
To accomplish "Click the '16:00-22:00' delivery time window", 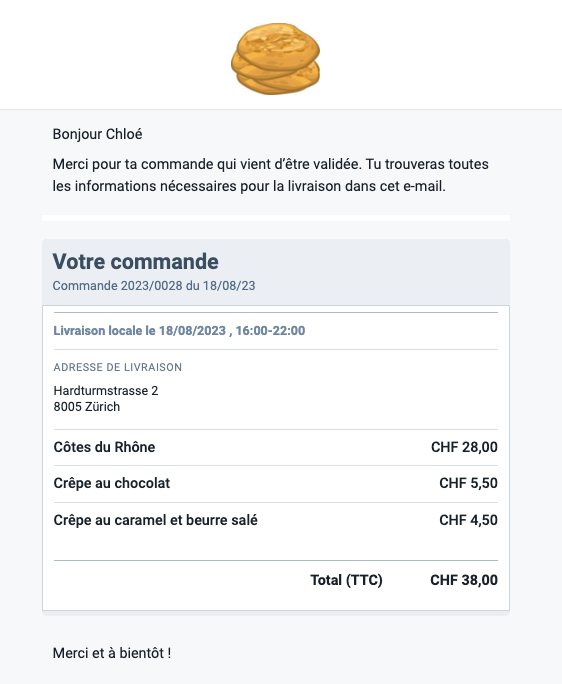I will click(x=271, y=331).
